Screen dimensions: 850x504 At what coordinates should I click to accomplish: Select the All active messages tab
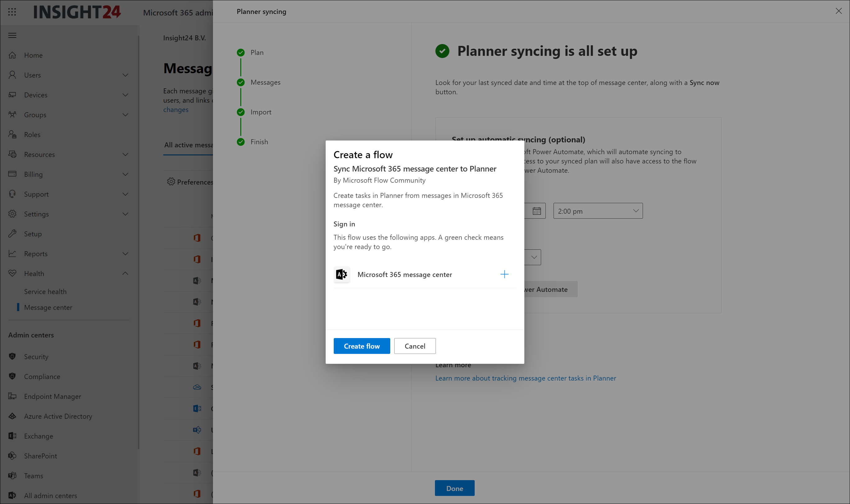point(189,145)
